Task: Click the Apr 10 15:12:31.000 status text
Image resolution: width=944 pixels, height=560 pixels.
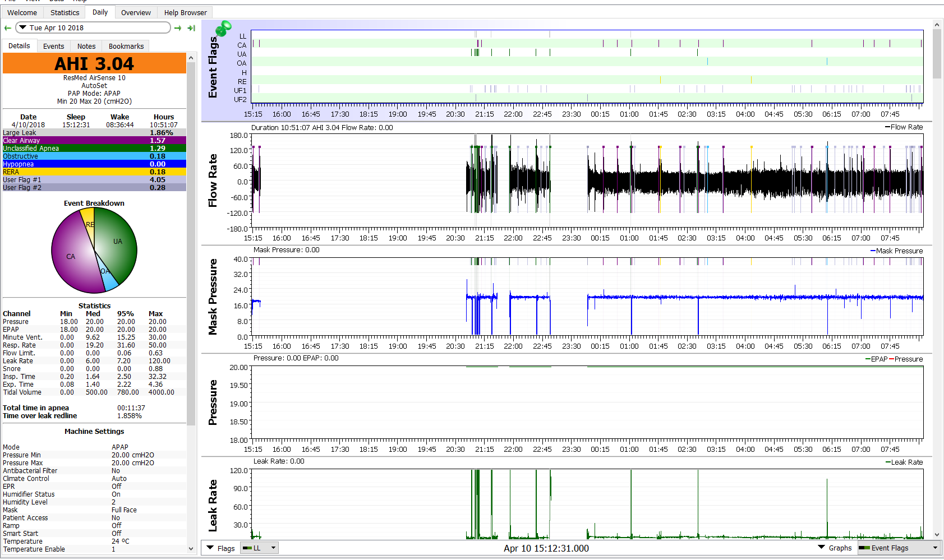Action: coord(546,548)
